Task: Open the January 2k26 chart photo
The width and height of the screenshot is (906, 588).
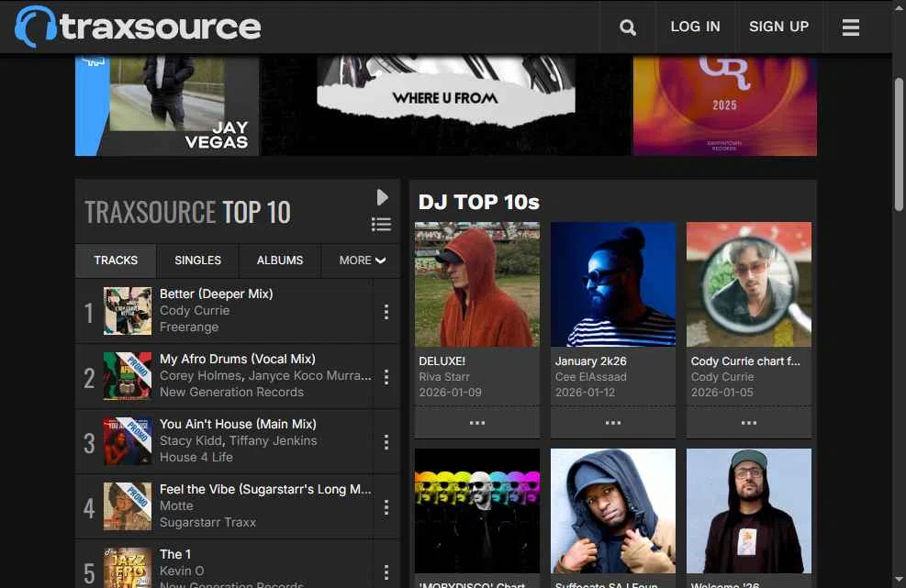Action: 613,284
